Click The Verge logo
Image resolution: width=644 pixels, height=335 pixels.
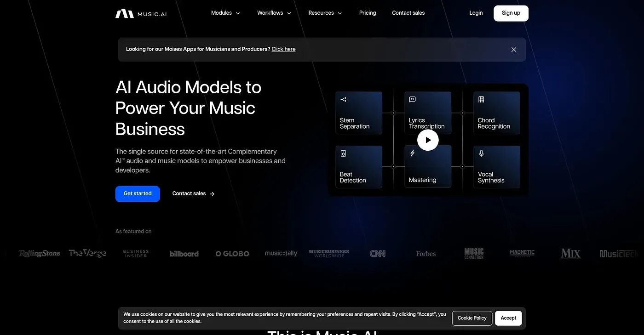click(87, 253)
